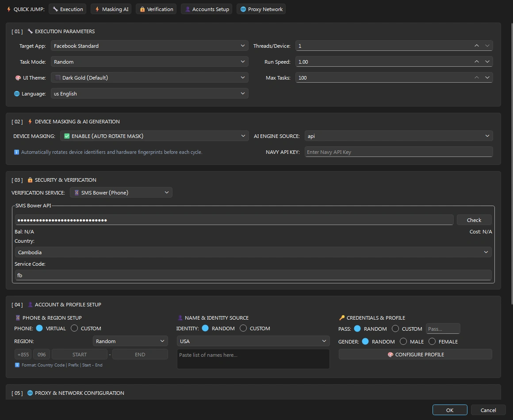This screenshot has width=513, height=420.
Task: Jump to Execution section via quick jump
Action: (x=67, y=9)
